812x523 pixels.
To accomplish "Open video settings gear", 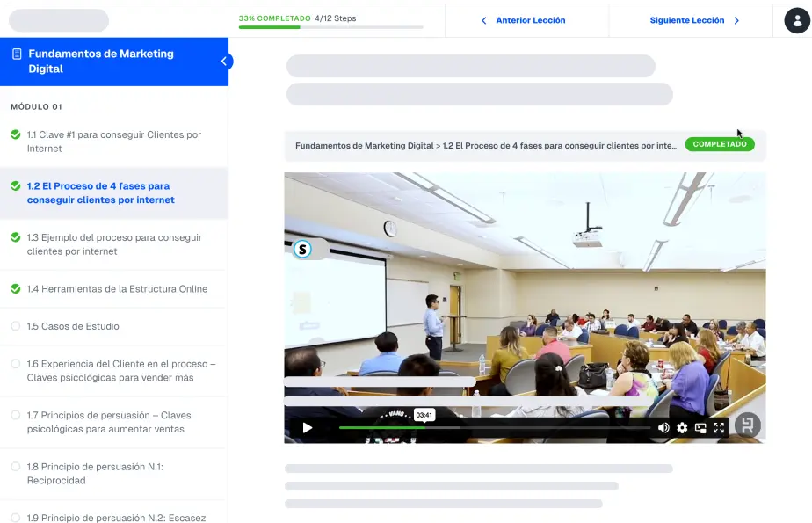I will (x=682, y=428).
